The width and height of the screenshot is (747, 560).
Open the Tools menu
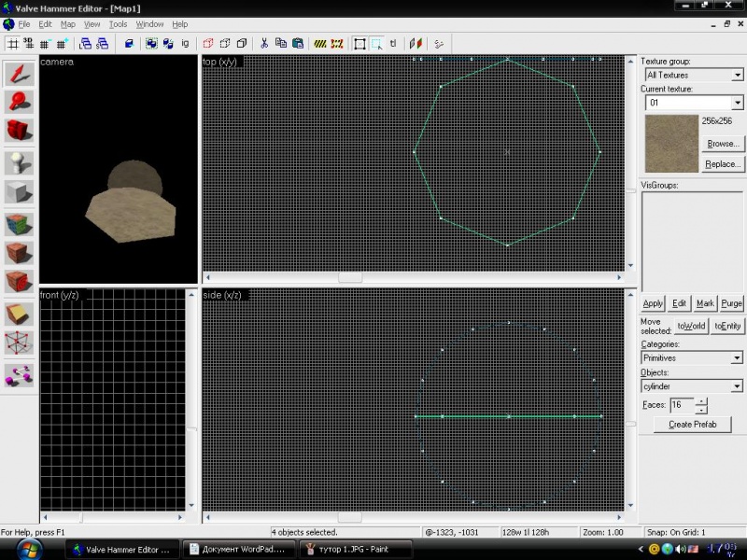point(119,24)
